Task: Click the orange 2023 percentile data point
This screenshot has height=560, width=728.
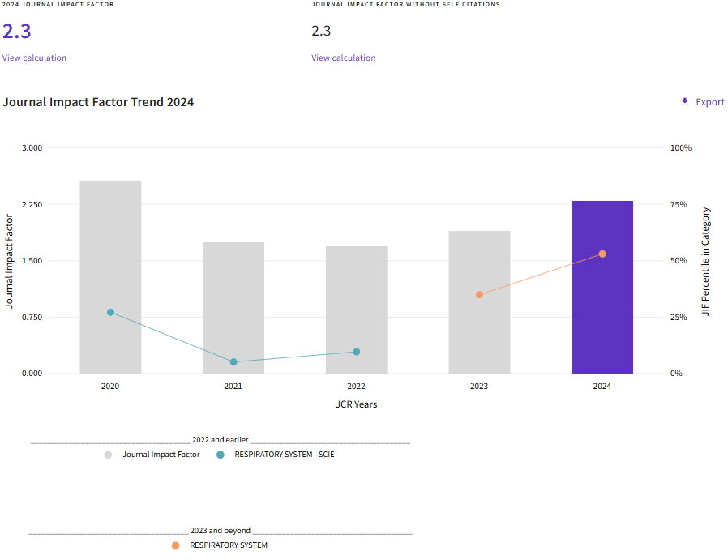Action: click(x=479, y=294)
